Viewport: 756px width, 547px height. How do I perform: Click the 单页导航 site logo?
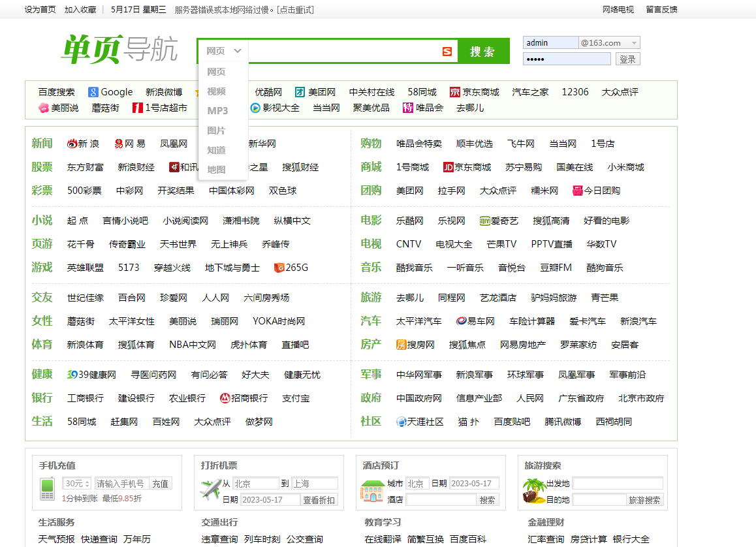coord(119,49)
